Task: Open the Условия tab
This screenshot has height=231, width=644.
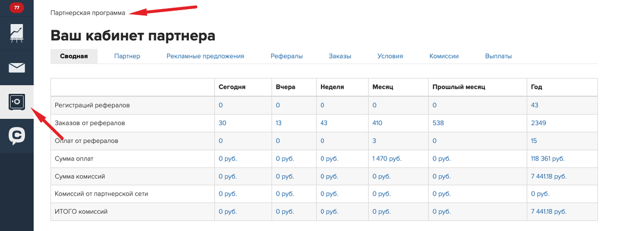Action: (x=390, y=56)
